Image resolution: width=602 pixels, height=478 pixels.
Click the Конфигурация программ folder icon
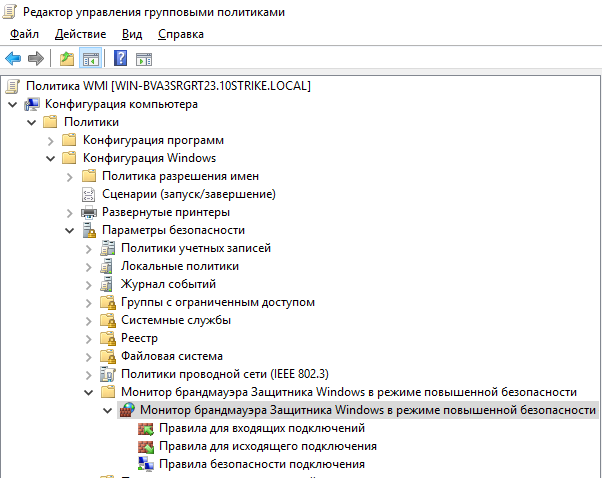[69, 140]
